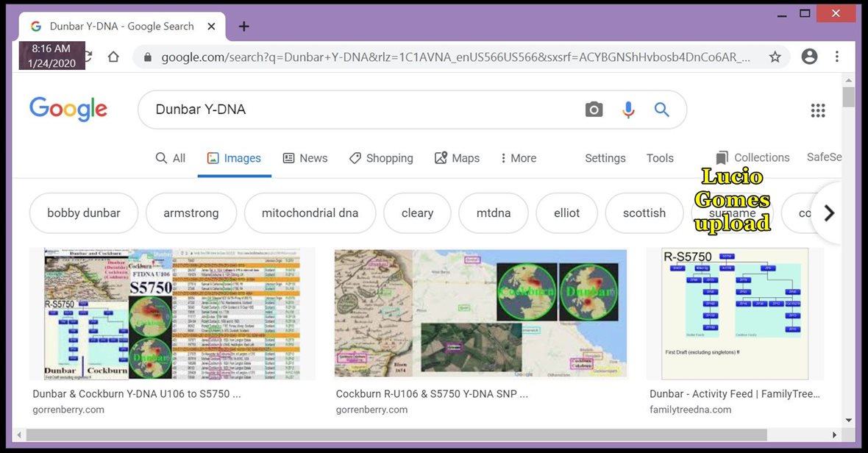Filter by the bobby dunbar chip

pos(83,213)
